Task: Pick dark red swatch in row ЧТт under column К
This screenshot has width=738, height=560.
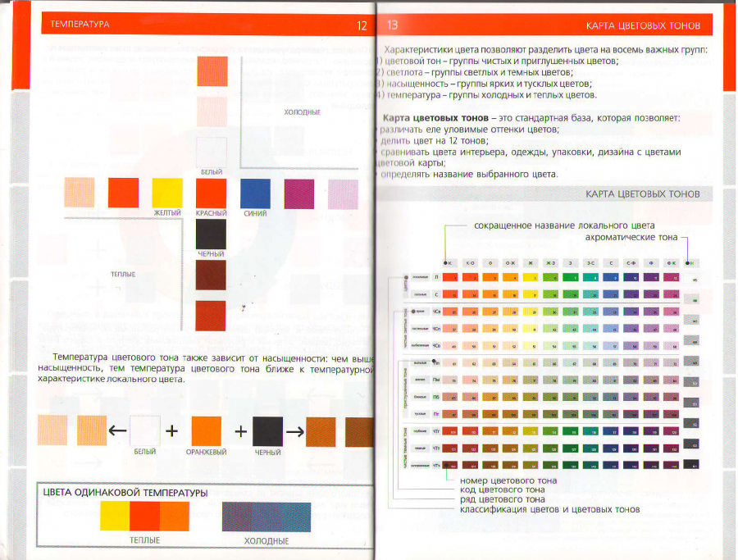Action: coord(450,448)
